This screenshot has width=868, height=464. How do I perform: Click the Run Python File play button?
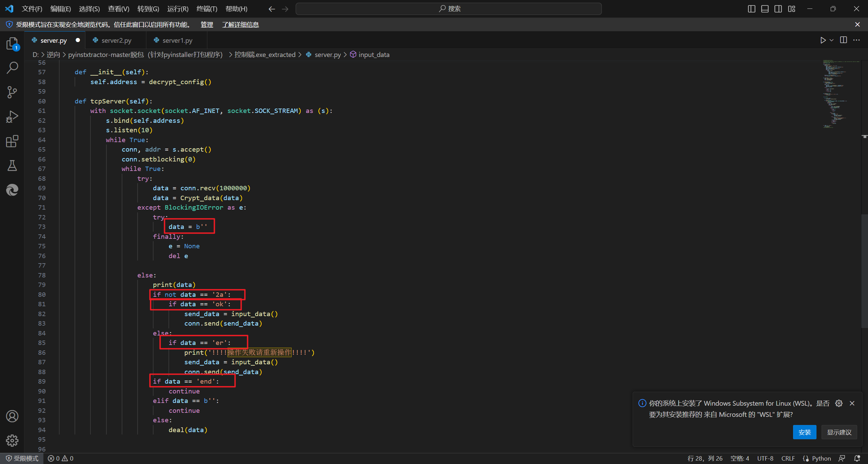823,40
